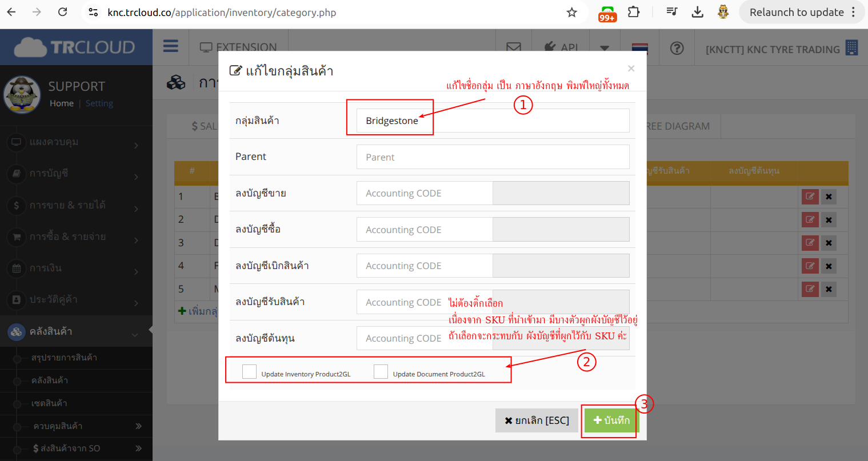This screenshot has height=461, width=868.
Task: Click the green บันทึก save button
Action: (x=611, y=420)
